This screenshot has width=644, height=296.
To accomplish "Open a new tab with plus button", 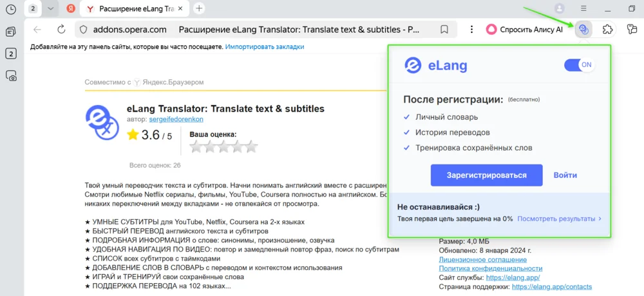I will pos(199,8).
